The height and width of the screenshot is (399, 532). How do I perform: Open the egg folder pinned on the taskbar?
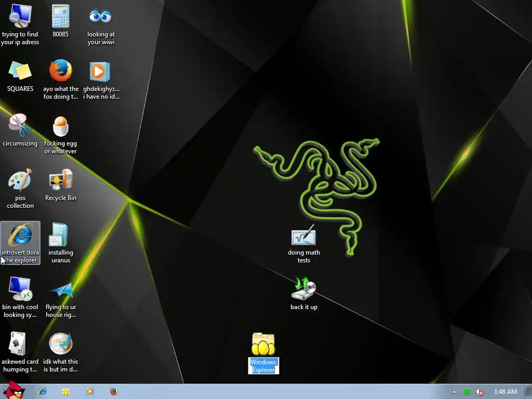tap(66, 392)
